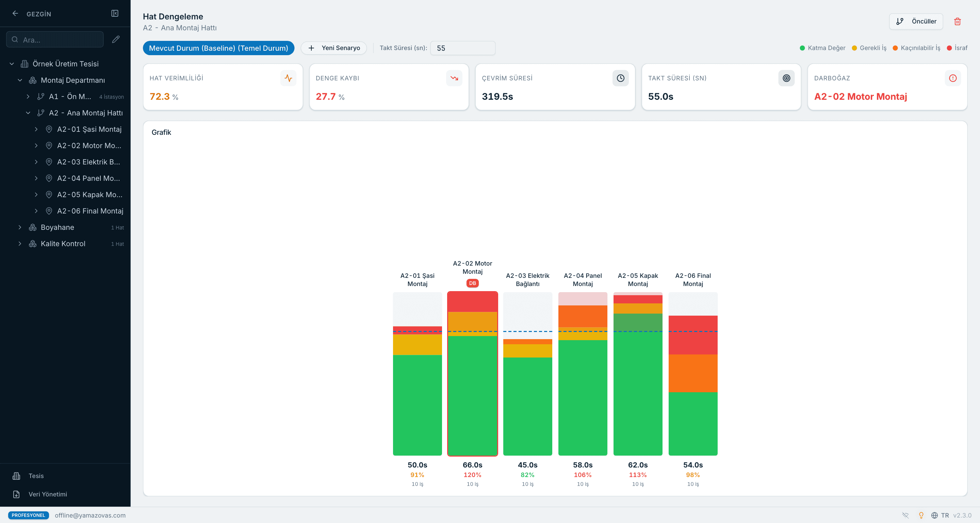Click the A2-01 Şasi Montaj pin icon
This screenshot has width=980, height=523.
(49, 129)
